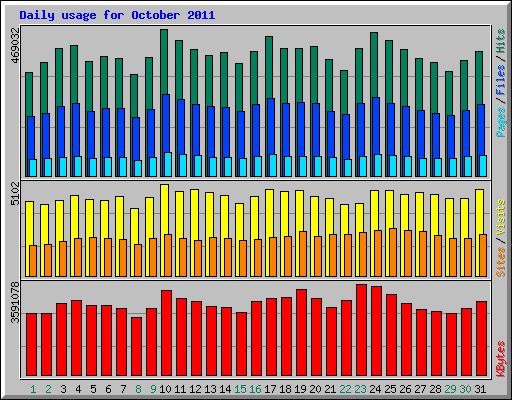Click the Pages legend label
512x400 pixels.
[501, 122]
